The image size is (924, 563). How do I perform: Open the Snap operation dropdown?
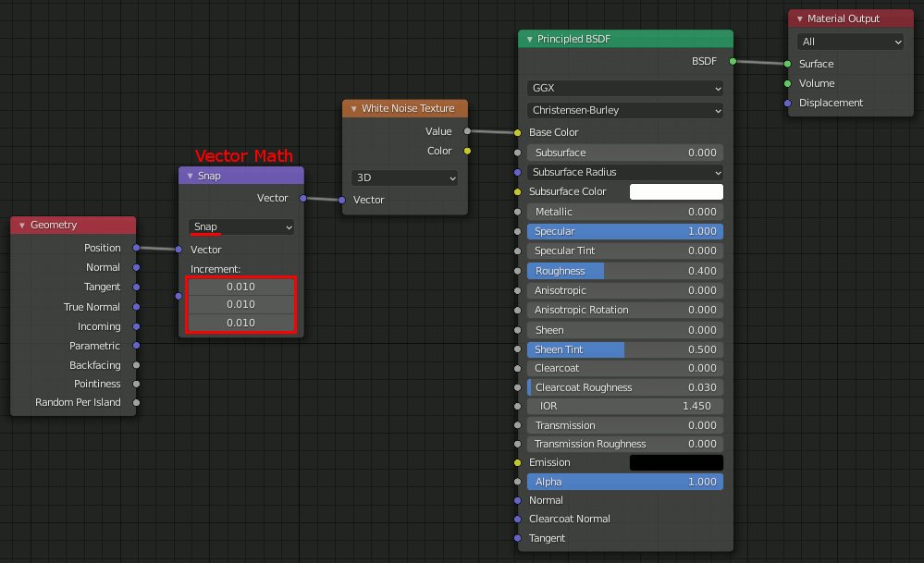point(241,227)
